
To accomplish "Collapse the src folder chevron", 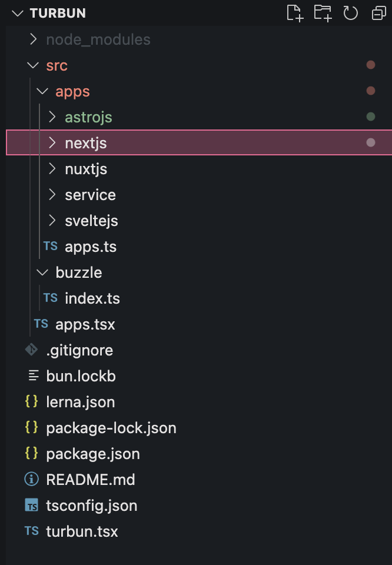I will (x=33, y=65).
